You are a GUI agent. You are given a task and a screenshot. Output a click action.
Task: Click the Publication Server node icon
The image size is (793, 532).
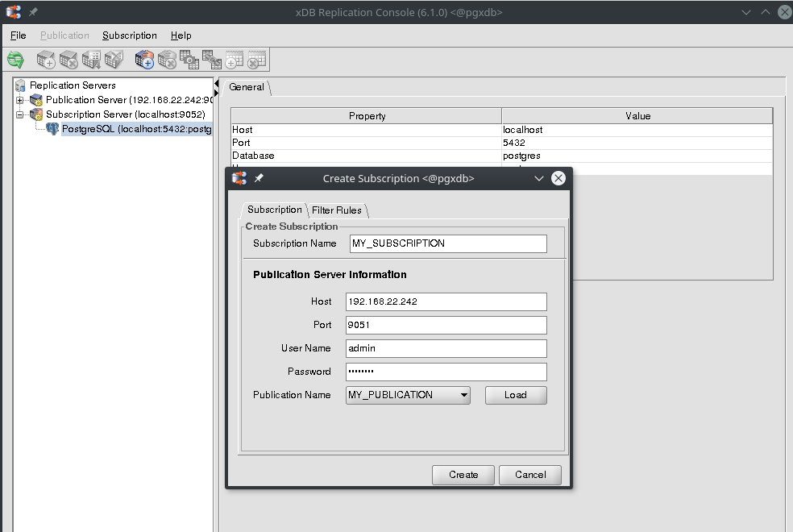36,100
